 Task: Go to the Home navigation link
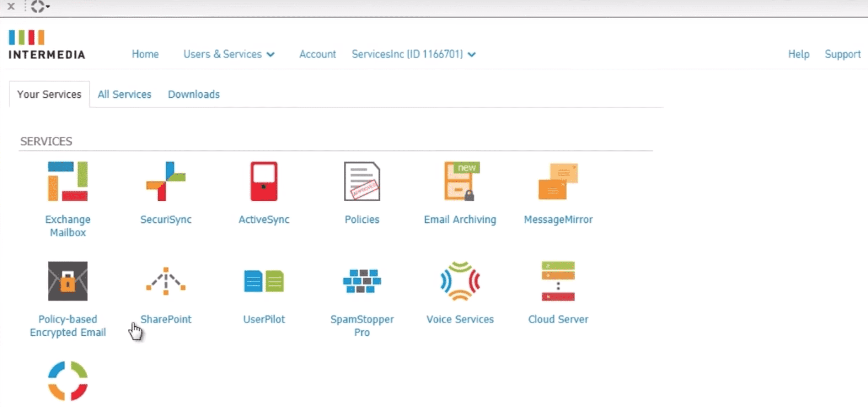[x=145, y=54]
